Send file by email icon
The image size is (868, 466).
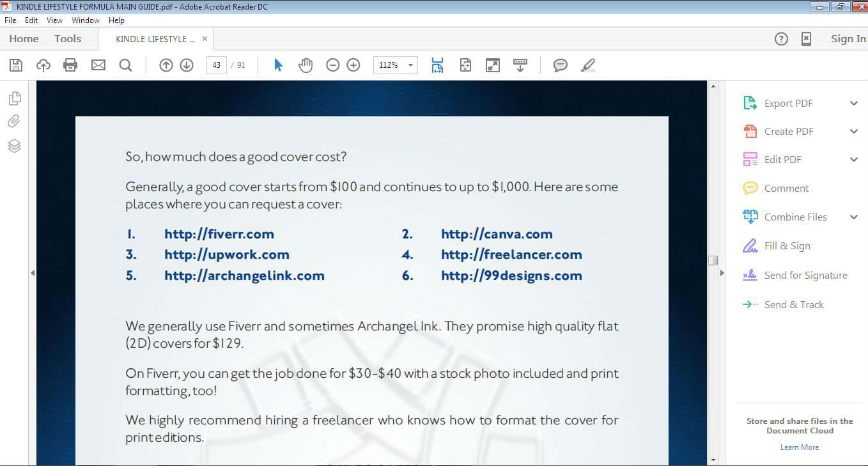pyautogui.click(x=98, y=65)
